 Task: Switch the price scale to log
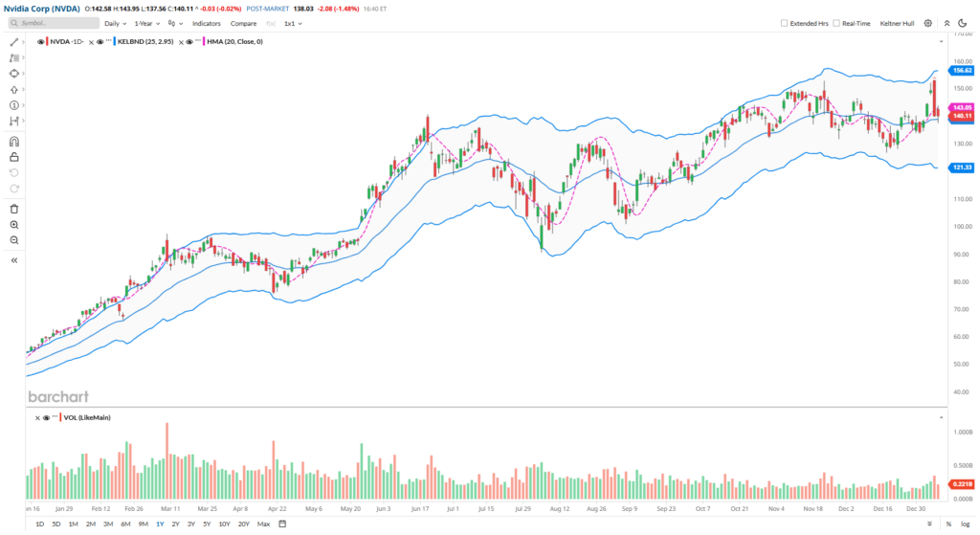[963, 524]
